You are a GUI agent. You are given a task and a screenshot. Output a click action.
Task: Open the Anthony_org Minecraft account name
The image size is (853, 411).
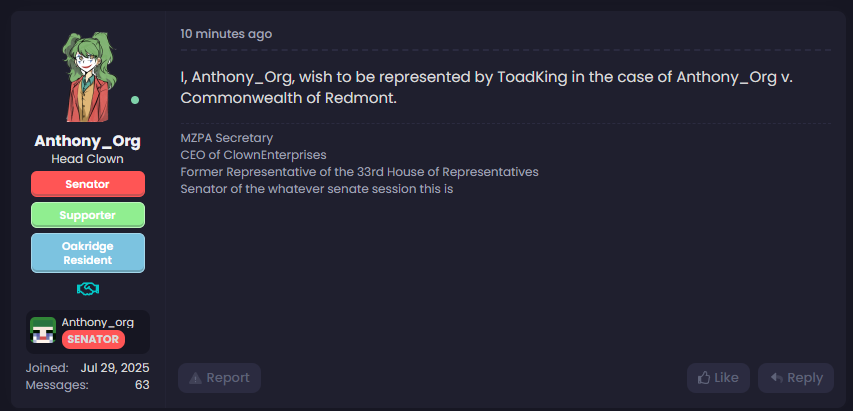pyautogui.click(x=98, y=322)
